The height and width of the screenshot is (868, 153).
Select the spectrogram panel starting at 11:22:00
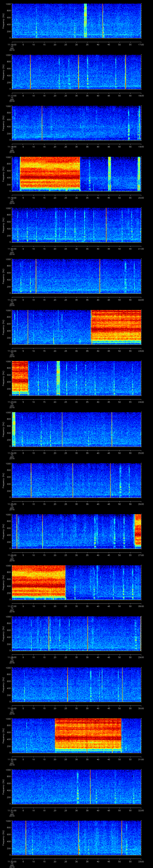[x=76, y=327]
